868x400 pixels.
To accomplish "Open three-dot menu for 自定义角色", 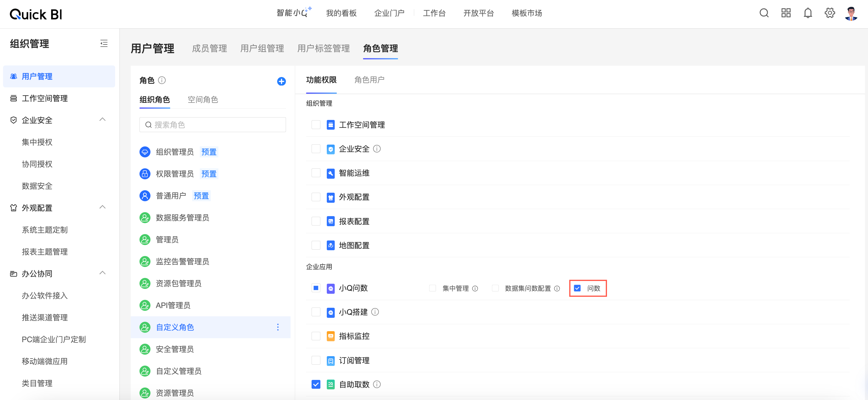I will coord(278,327).
